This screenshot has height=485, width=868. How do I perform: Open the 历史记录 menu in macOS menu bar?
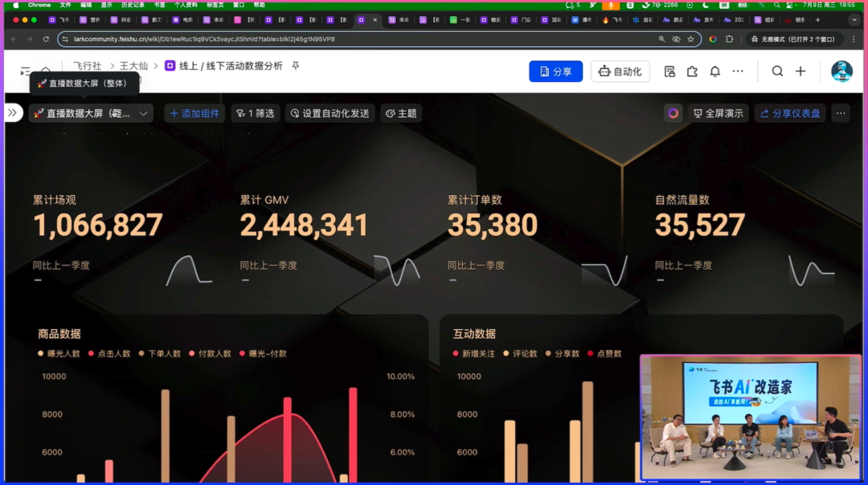pyautogui.click(x=133, y=5)
